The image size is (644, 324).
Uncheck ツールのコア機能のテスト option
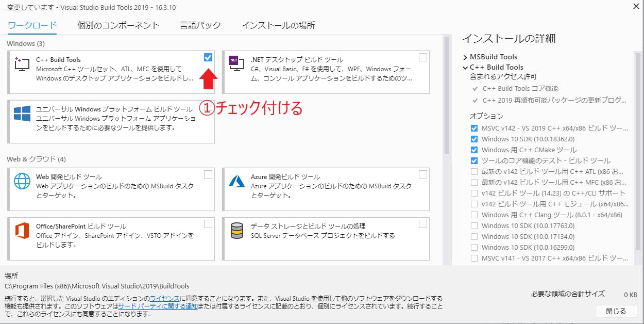click(x=474, y=160)
